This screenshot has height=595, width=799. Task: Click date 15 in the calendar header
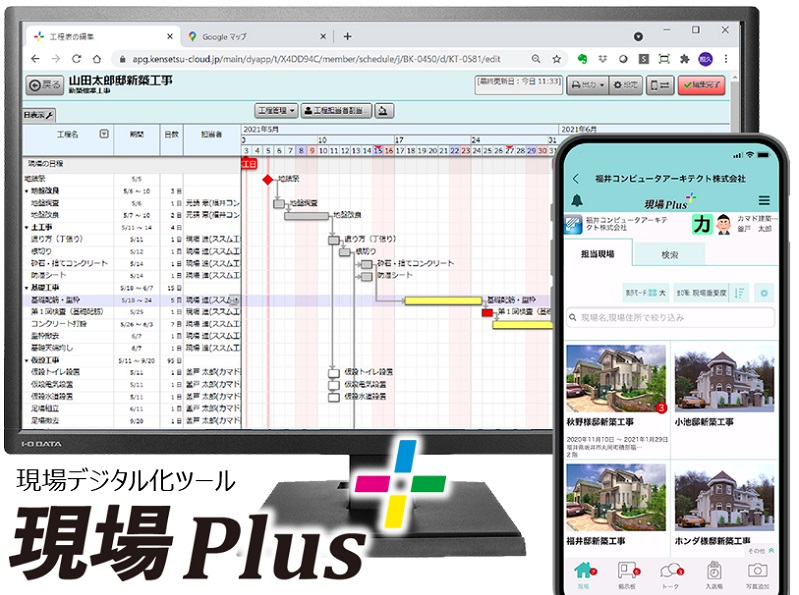pyautogui.click(x=378, y=150)
